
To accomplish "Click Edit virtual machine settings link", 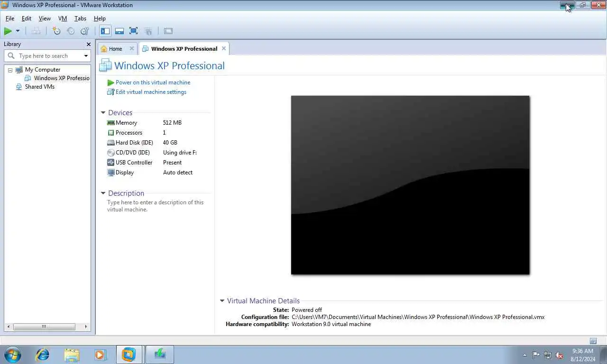I will point(151,92).
